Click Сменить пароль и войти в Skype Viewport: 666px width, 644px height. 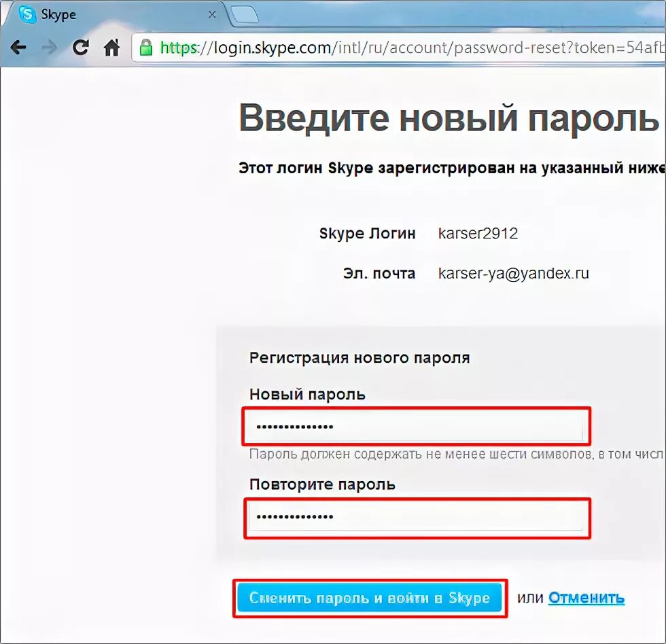pyautogui.click(x=370, y=598)
